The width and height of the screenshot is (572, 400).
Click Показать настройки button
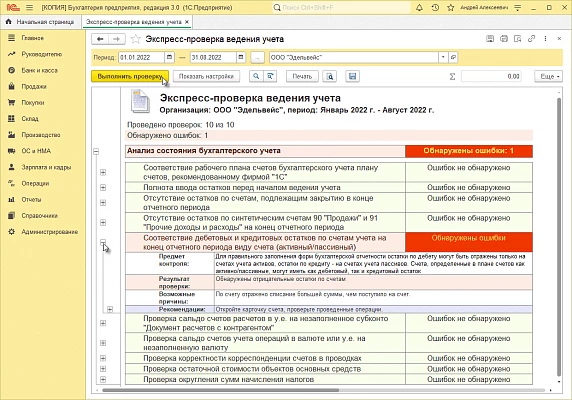coord(206,76)
